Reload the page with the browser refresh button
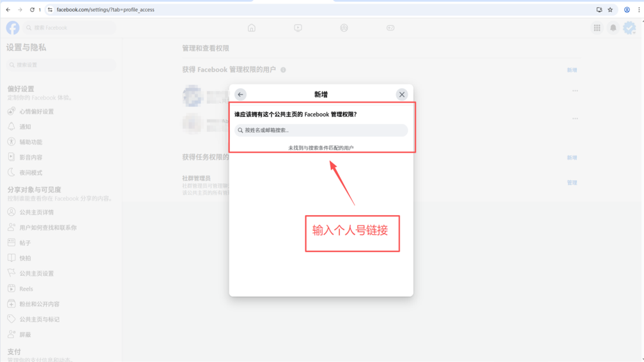644x362 pixels. 32,10
